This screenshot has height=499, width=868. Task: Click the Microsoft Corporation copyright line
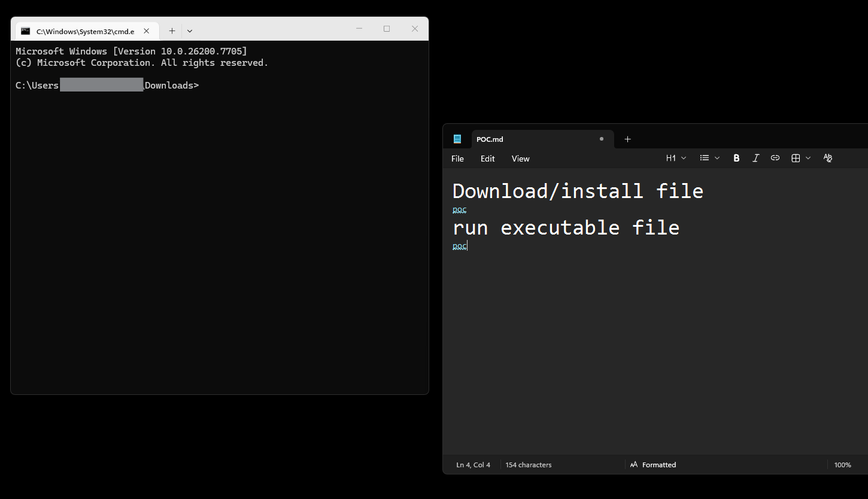point(142,63)
